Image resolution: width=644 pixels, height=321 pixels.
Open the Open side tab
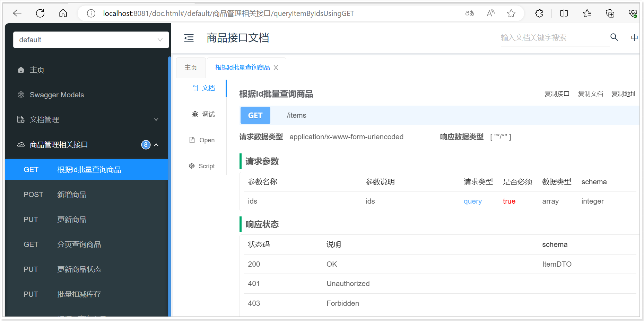202,140
